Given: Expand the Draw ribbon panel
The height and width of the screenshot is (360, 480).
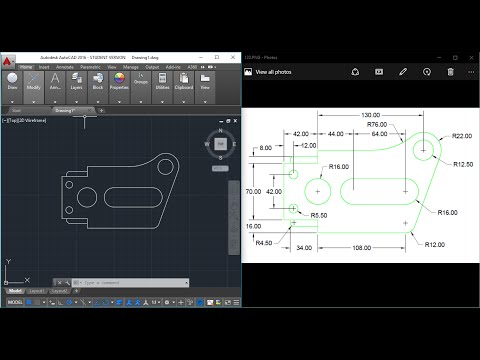Looking at the screenshot, I should (12, 102).
